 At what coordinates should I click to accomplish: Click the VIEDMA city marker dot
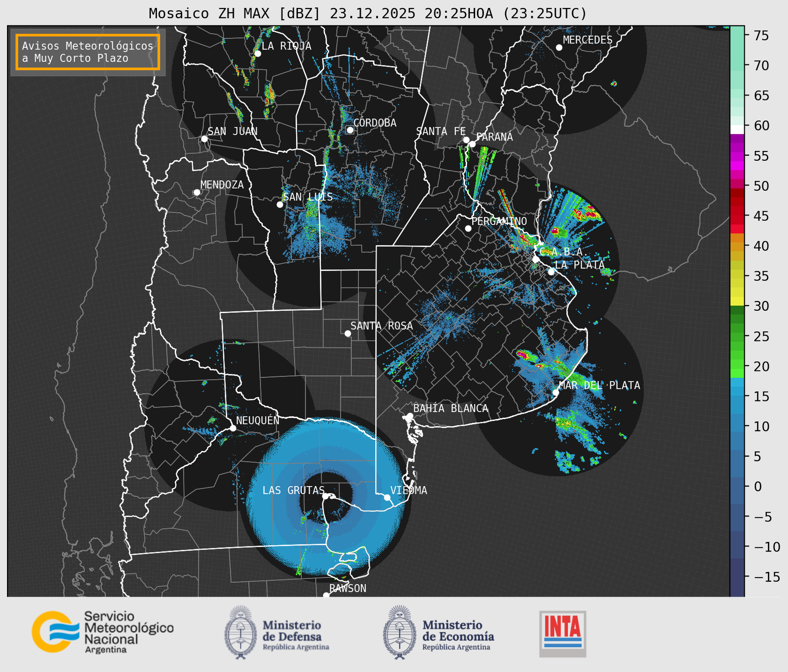(x=387, y=497)
